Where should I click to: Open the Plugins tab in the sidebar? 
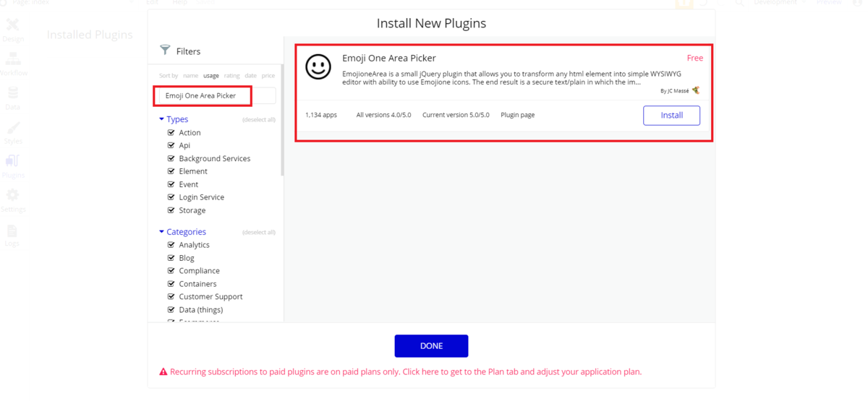(13, 167)
